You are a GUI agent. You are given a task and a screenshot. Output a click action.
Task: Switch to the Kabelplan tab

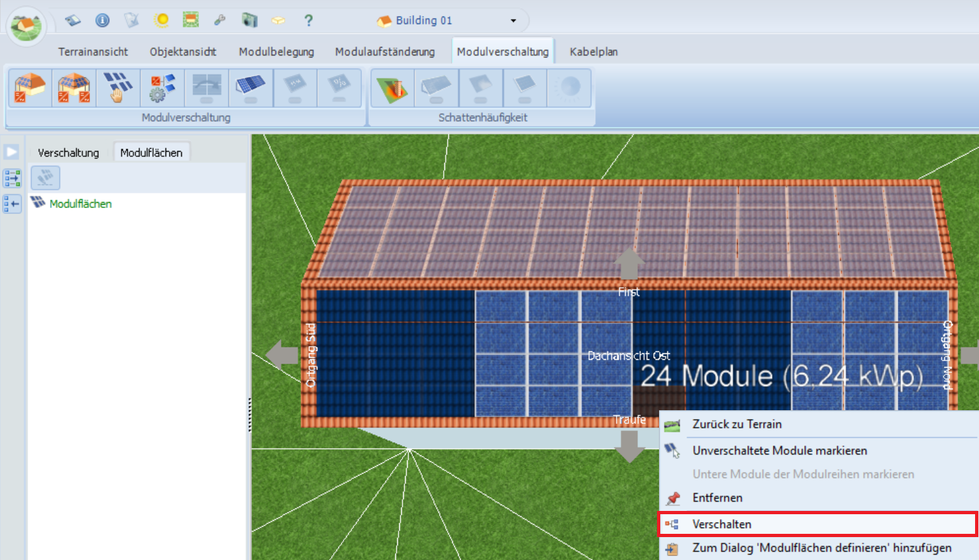tap(593, 52)
